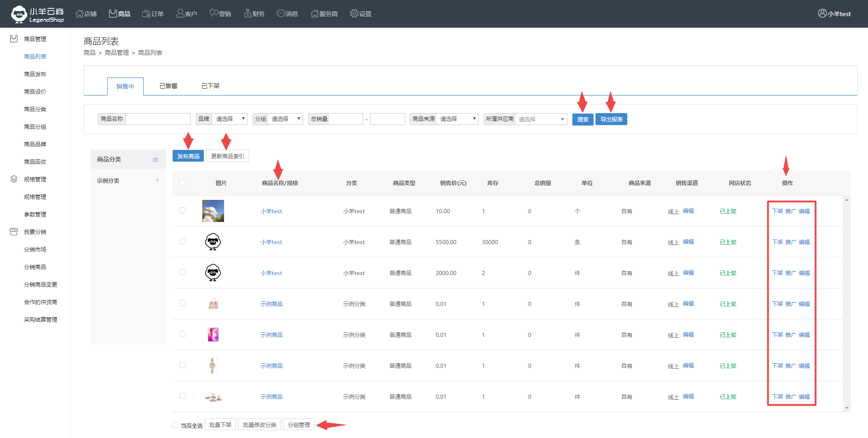Open the 品牌 dropdown filter

point(230,119)
